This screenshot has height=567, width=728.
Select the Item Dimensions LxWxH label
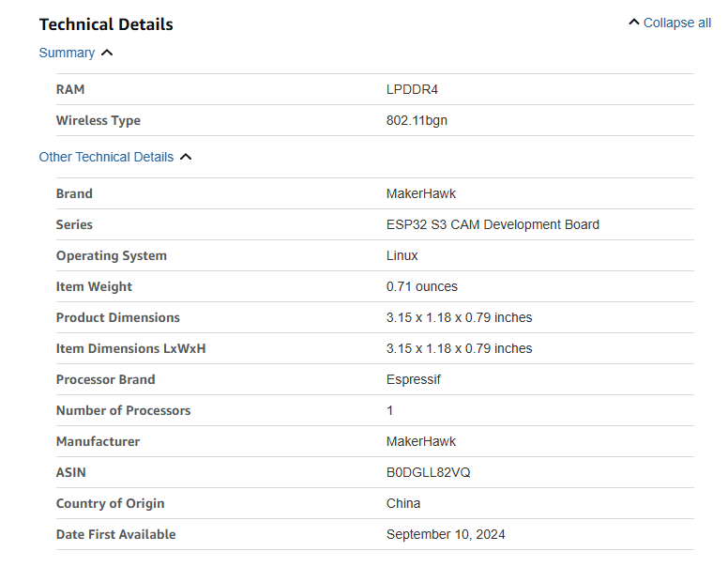pyautogui.click(x=130, y=348)
